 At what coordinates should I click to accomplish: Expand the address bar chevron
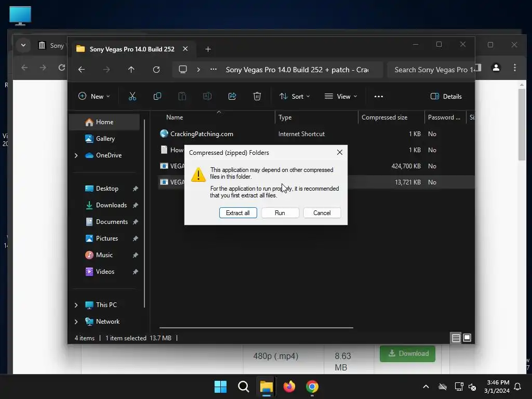198,70
